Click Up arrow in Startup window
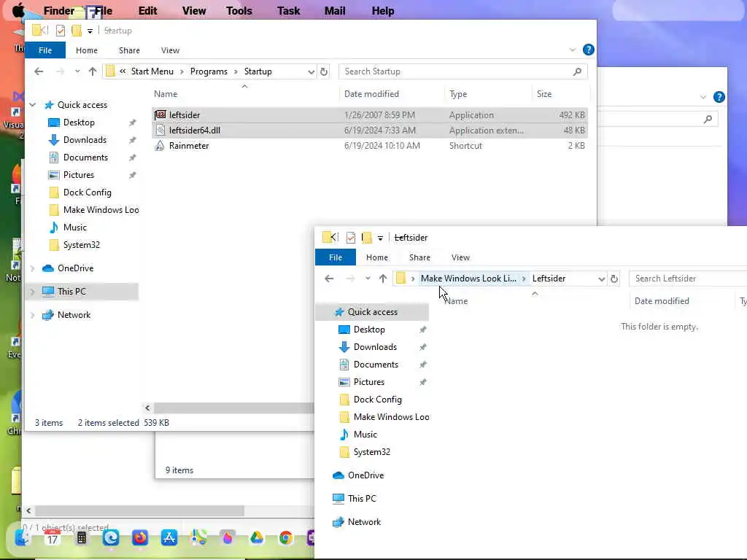This screenshot has width=747, height=560. [93, 71]
